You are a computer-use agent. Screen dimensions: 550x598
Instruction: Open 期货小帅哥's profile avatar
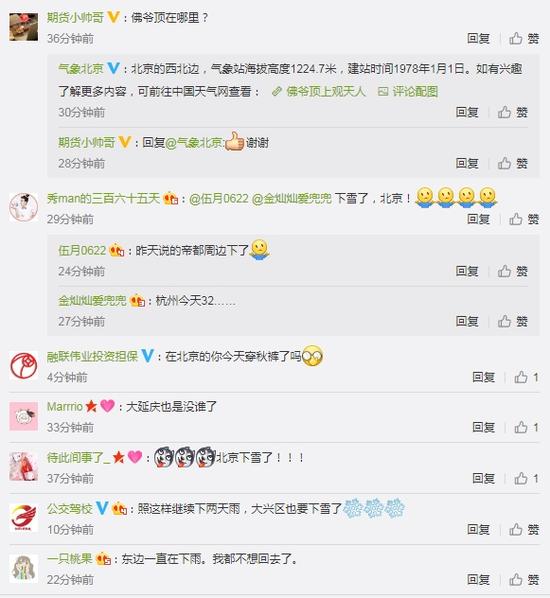(x=24, y=27)
